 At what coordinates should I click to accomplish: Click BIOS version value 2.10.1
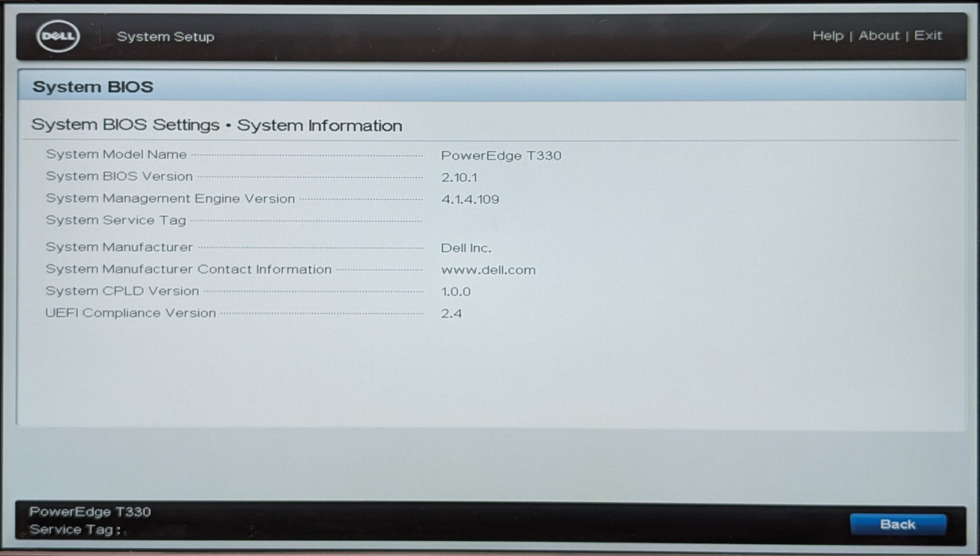click(459, 177)
